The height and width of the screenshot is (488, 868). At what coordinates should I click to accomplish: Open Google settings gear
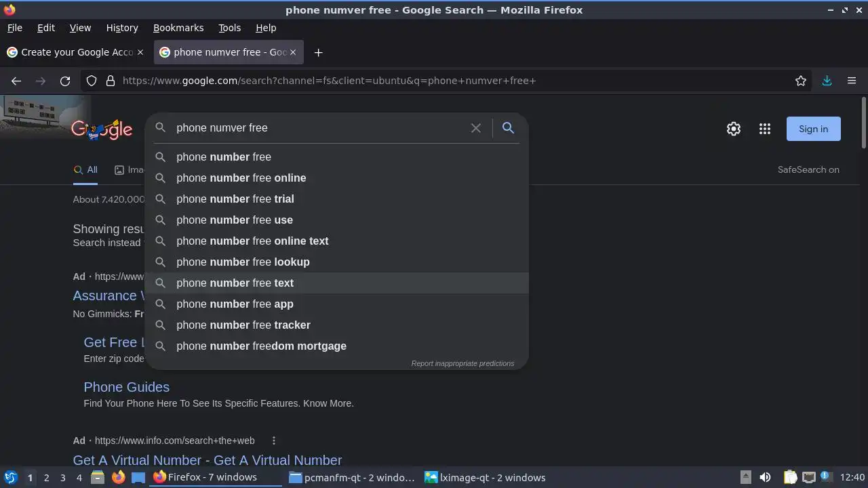(x=734, y=129)
